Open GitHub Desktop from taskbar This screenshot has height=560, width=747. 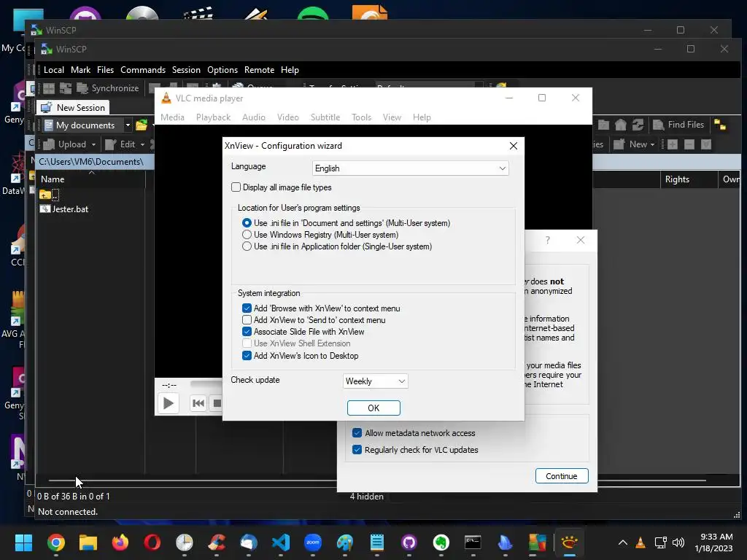pyautogui.click(x=409, y=542)
